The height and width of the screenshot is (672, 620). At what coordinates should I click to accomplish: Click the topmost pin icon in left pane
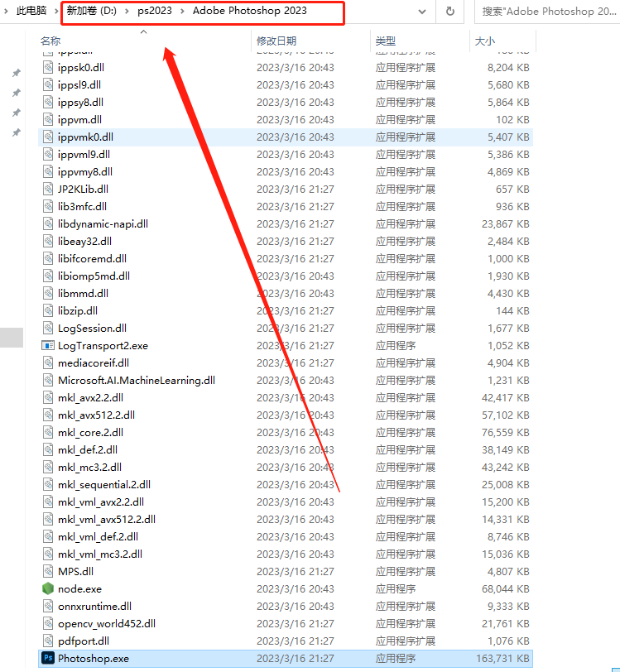point(16,73)
